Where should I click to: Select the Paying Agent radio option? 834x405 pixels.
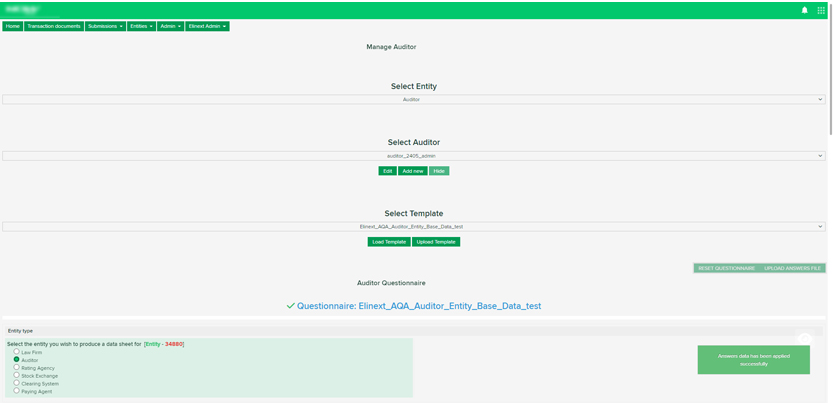point(17,391)
